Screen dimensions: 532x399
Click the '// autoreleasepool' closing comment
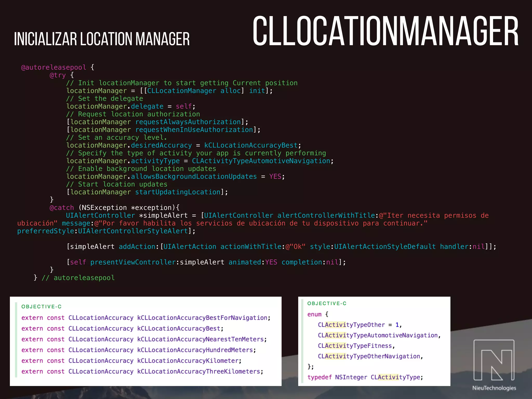tap(78, 278)
